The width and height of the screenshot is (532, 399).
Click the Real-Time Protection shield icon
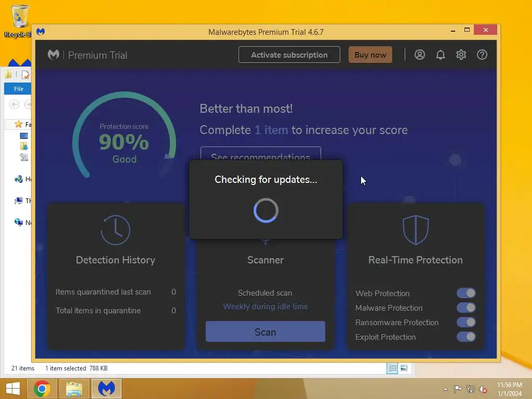(x=416, y=230)
